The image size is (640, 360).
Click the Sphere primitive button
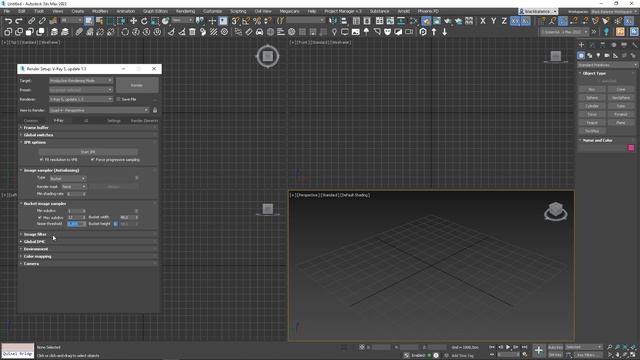tap(592, 98)
